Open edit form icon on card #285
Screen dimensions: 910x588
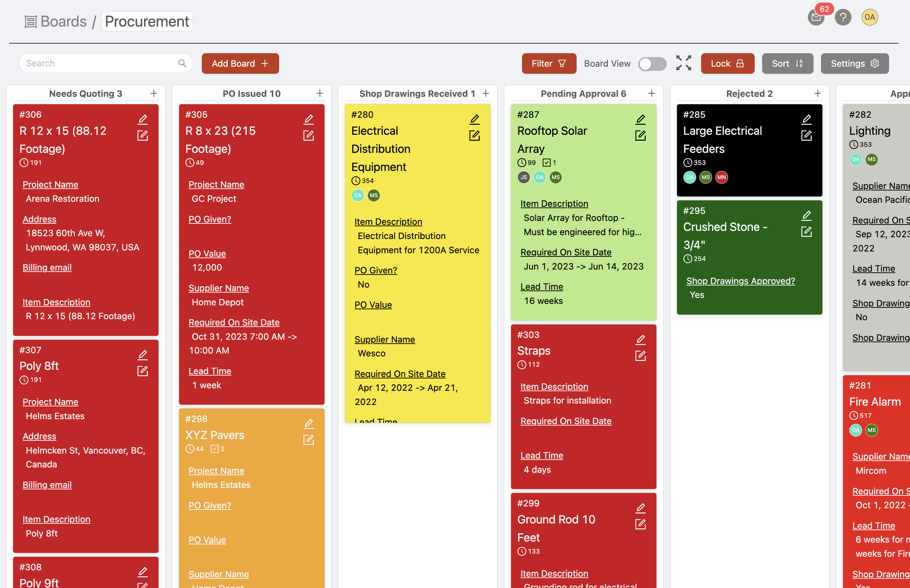point(806,135)
